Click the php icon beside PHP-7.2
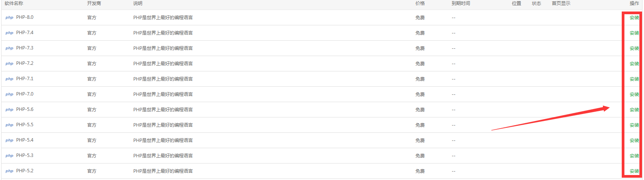This screenshot has width=644, height=180. (x=9, y=64)
